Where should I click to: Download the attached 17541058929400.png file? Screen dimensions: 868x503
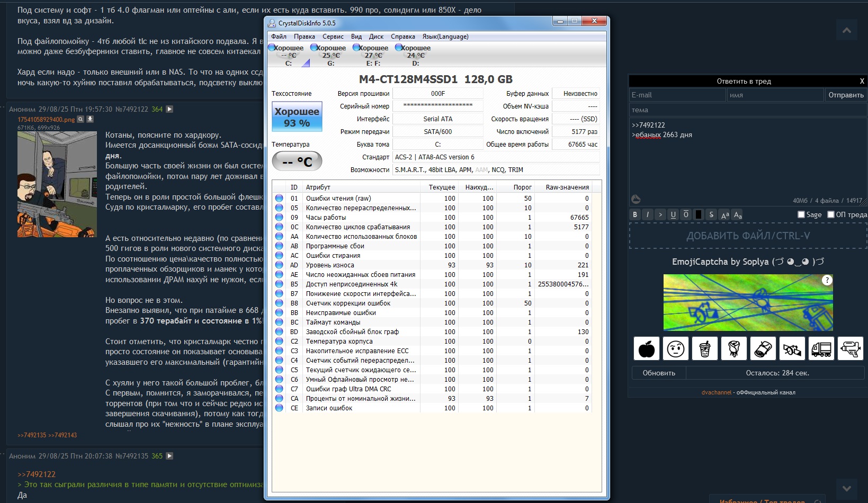(90, 119)
